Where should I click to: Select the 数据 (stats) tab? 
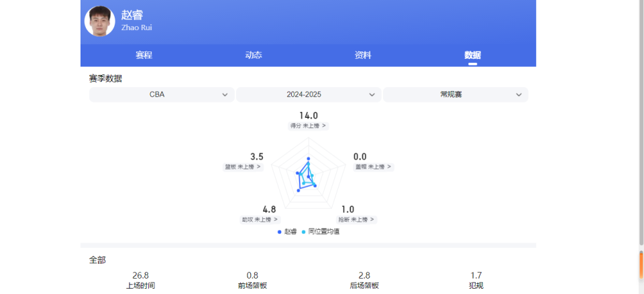point(472,56)
